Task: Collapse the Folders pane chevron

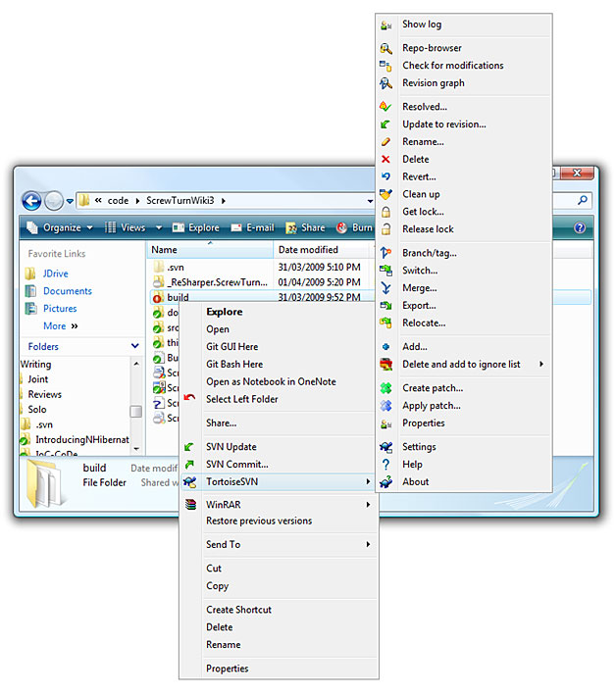Action: point(135,346)
